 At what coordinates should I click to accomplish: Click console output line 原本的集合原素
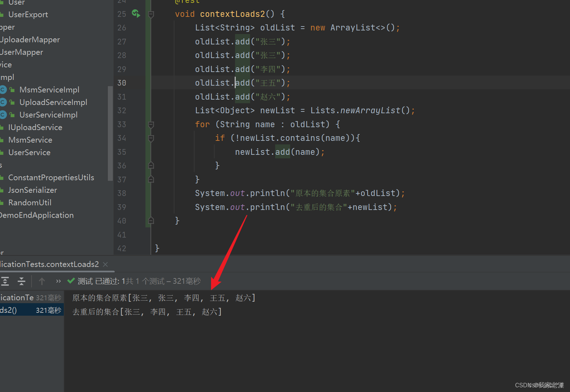(x=164, y=298)
